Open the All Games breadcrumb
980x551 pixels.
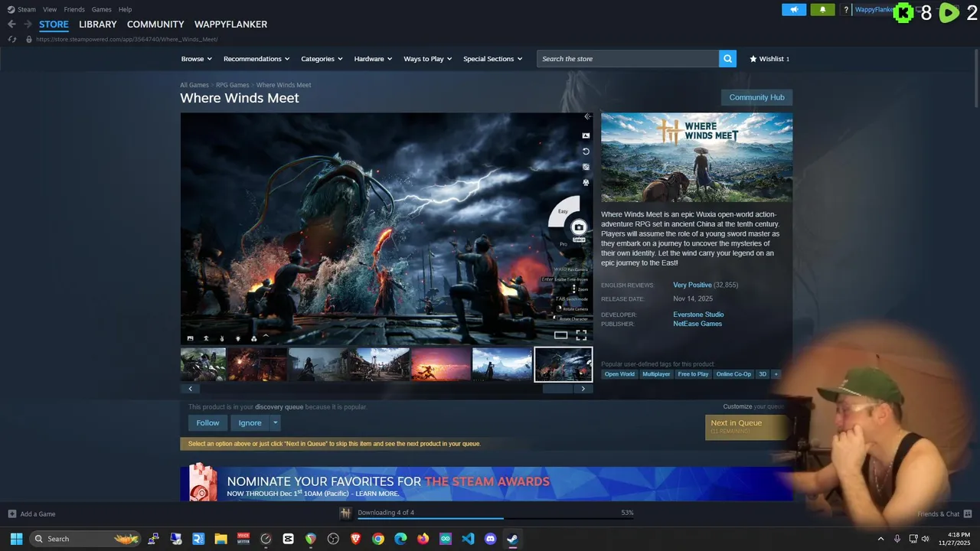[194, 85]
